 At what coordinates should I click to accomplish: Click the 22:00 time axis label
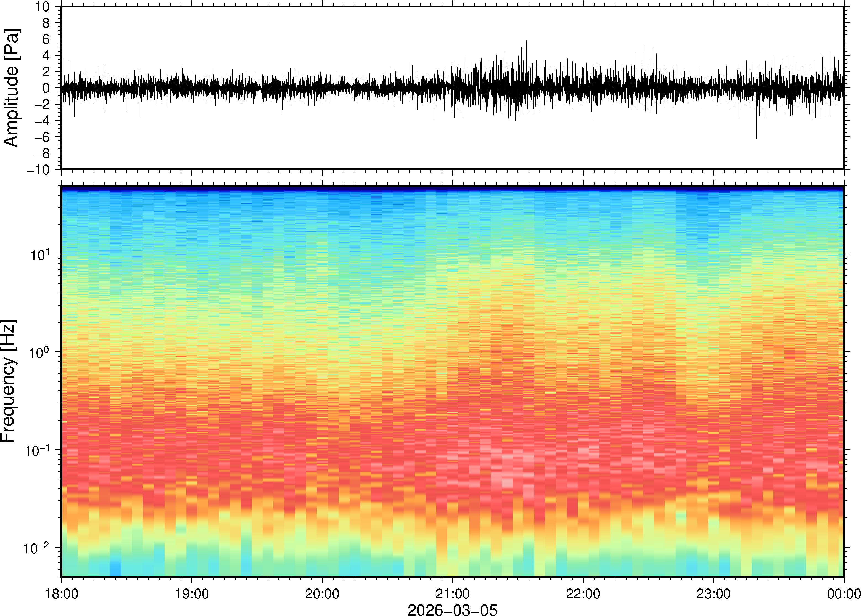tap(583, 593)
